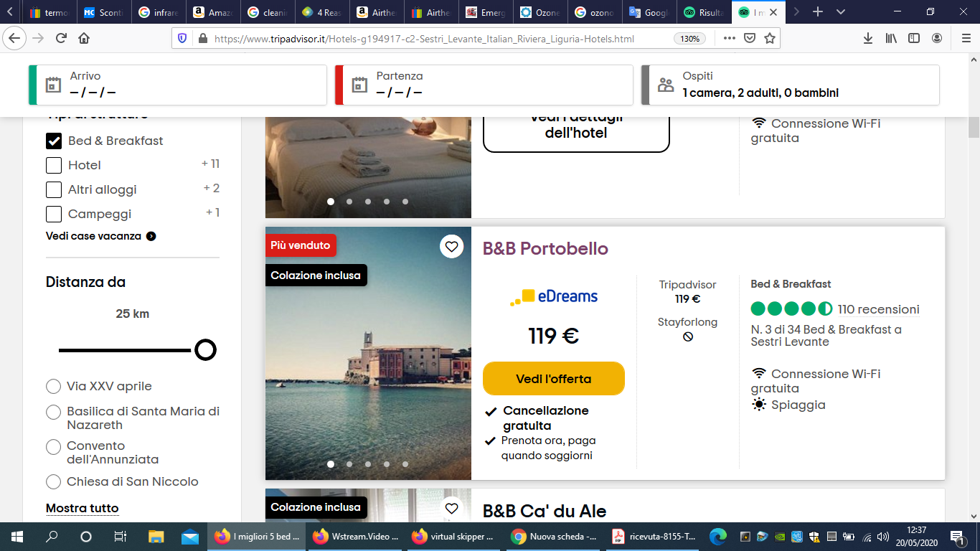Go to the Firefox home page
This screenshot has width=980, height=551.
[x=84, y=38]
